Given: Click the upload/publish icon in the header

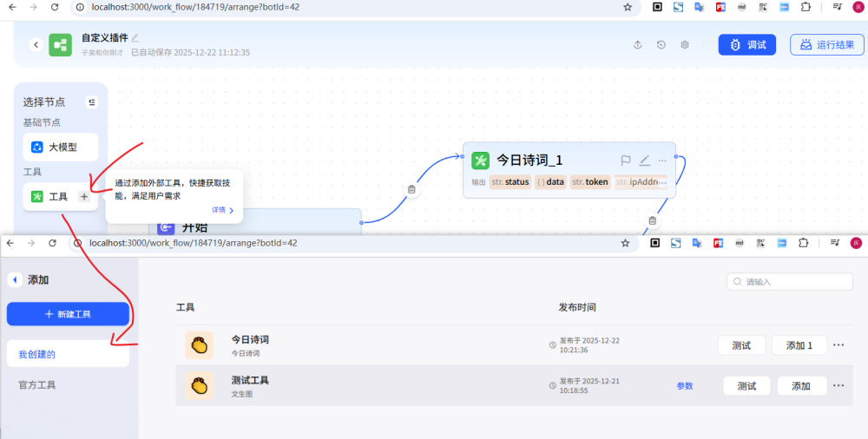Looking at the screenshot, I should 638,45.
